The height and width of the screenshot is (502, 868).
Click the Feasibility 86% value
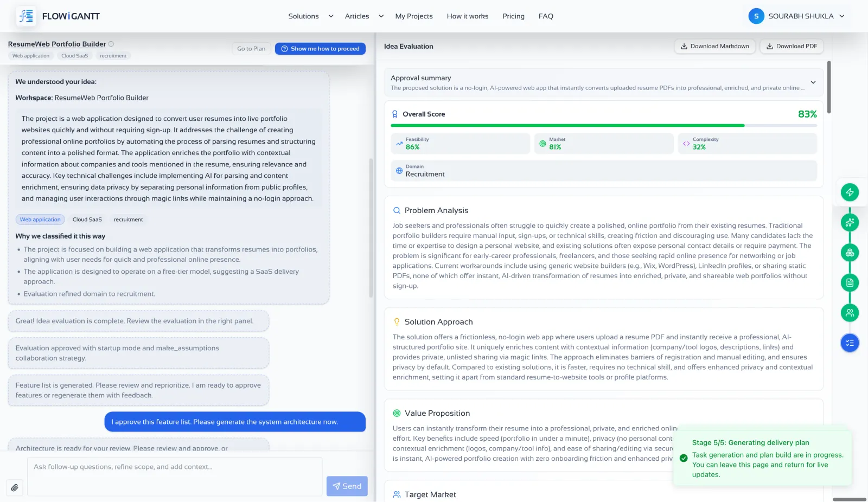412,147
